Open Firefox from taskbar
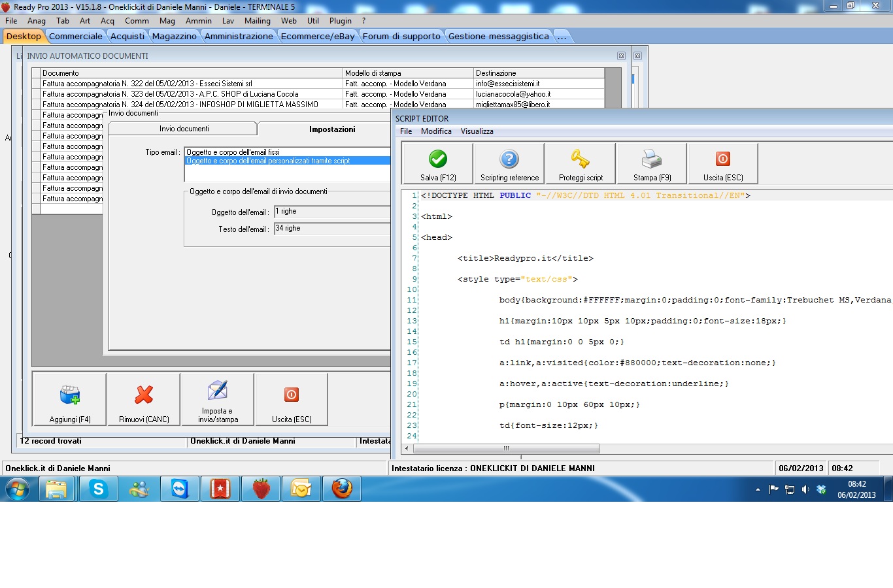This screenshot has width=893, height=588. (341, 489)
